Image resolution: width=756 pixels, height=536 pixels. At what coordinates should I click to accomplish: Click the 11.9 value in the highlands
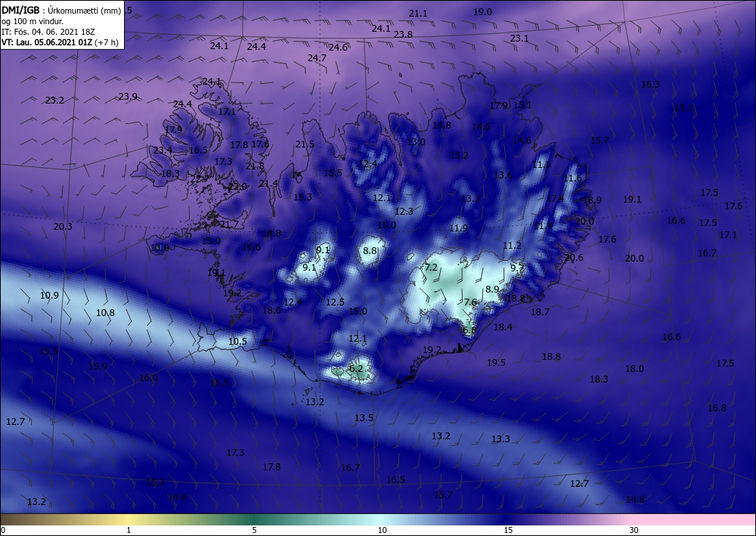coord(458,228)
